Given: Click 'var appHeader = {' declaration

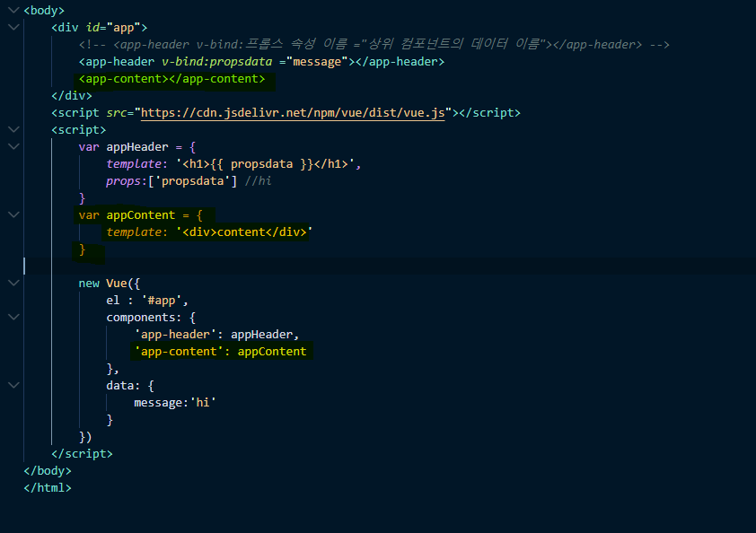Looking at the screenshot, I should coord(137,147).
